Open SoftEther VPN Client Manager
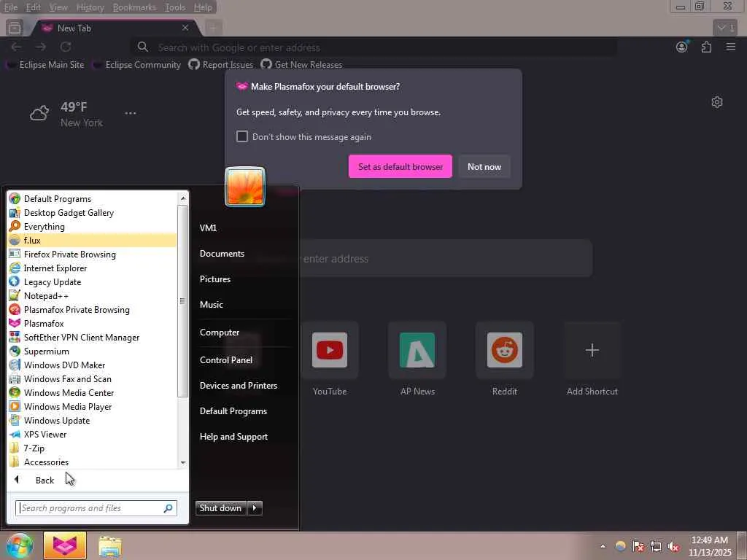The width and height of the screenshot is (747, 560). tap(92, 337)
